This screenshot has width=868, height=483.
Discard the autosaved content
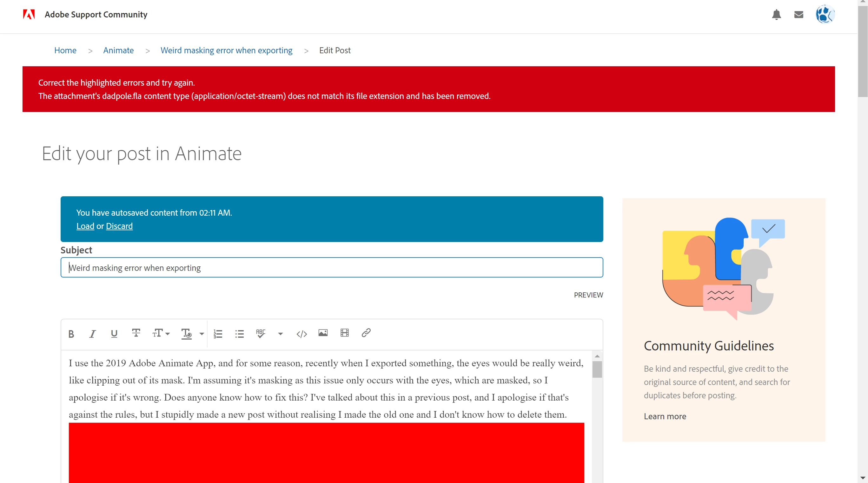(119, 226)
